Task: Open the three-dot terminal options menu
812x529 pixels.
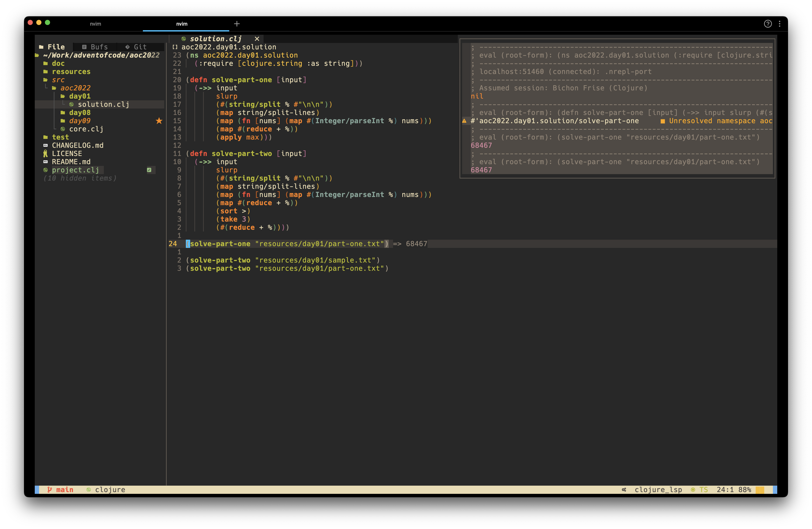Action: (x=780, y=24)
